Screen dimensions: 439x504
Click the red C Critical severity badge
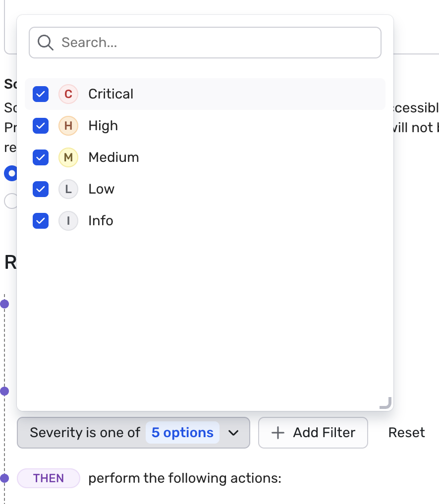pos(68,94)
